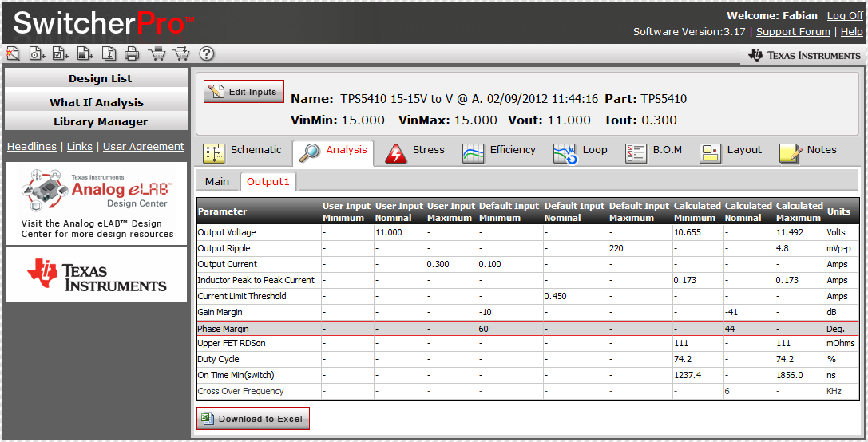This screenshot has width=868, height=442.
Task: Select the Gain Margin row
Action: (528, 312)
